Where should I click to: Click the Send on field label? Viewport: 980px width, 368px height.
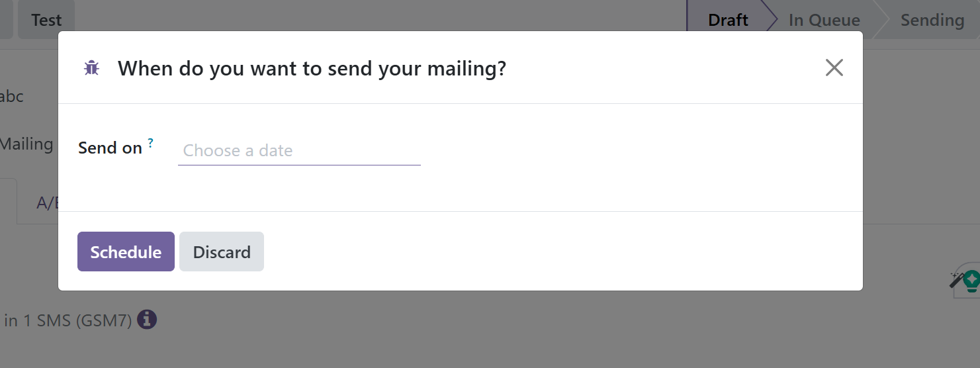click(x=110, y=148)
